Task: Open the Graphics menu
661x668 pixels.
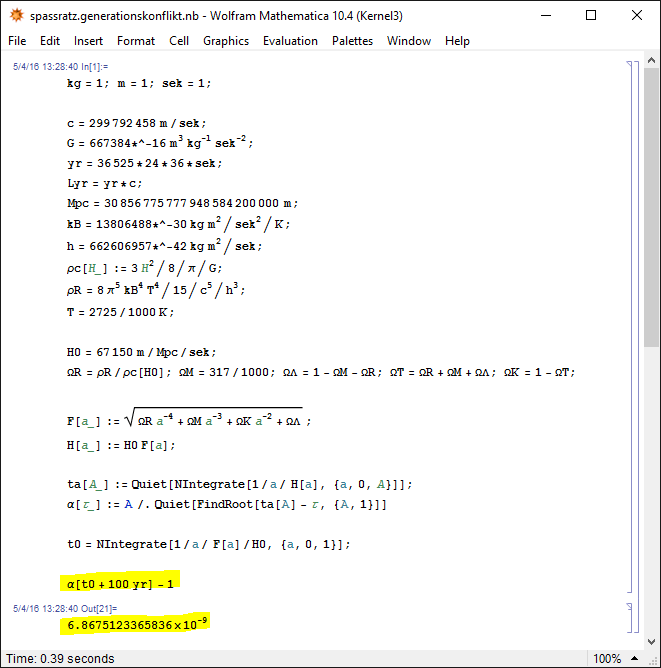Action: 226,41
